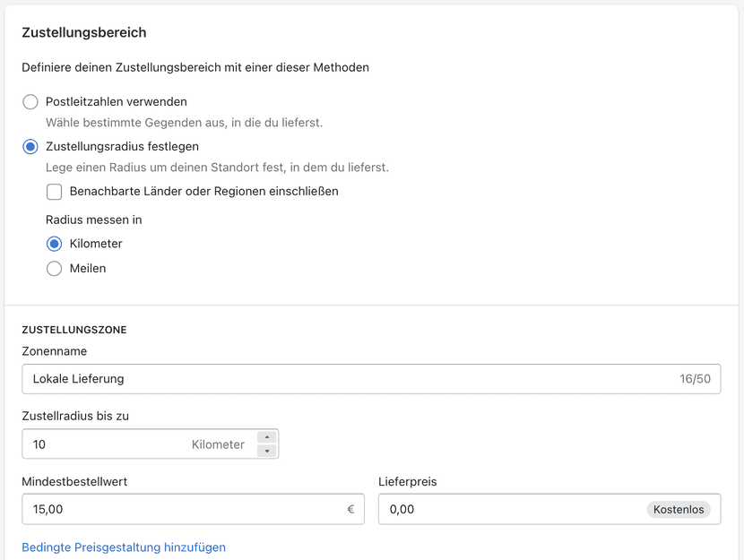
Task: Click the Lieferpreis label
Action: tap(408, 482)
